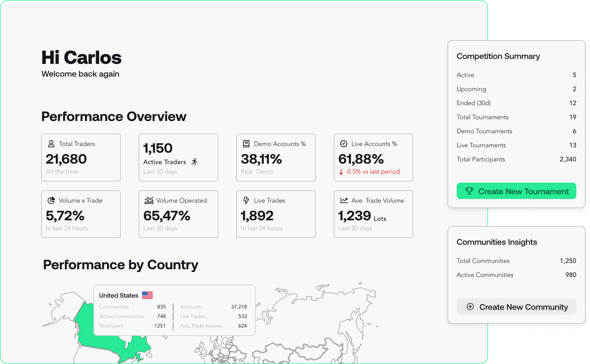
Task: Click the 65,47% Volume Operated value
Action: tap(166, 216)
